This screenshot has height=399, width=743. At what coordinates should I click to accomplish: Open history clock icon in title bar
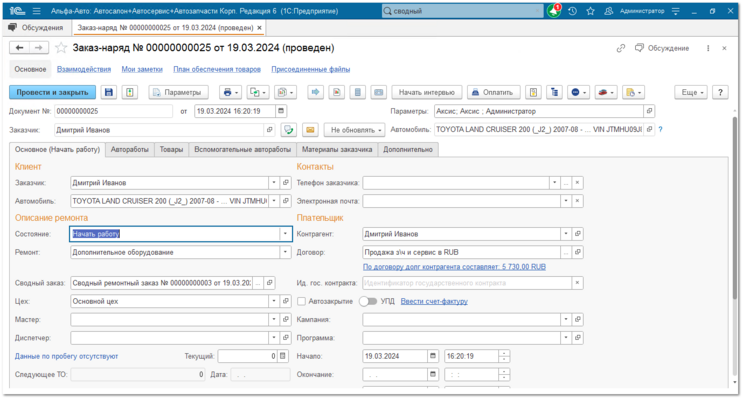[572, 11]
